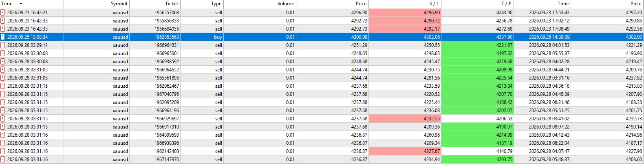Select the green T/P cell 4202.07
Image resolution: width=644 pixels, height=164 pixels.
click(x=477, y=111)
